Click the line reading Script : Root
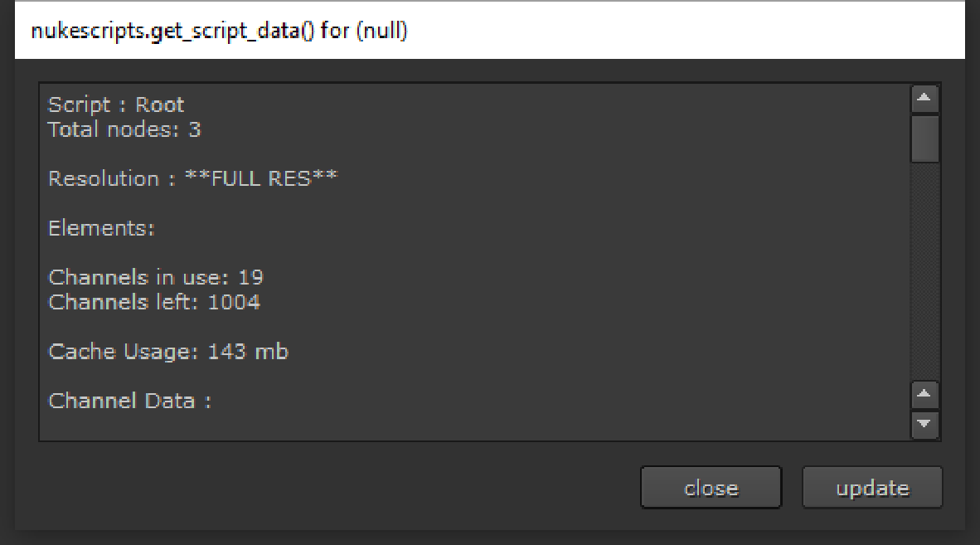Screen dimensions: 980x545 tap(114, 105)
